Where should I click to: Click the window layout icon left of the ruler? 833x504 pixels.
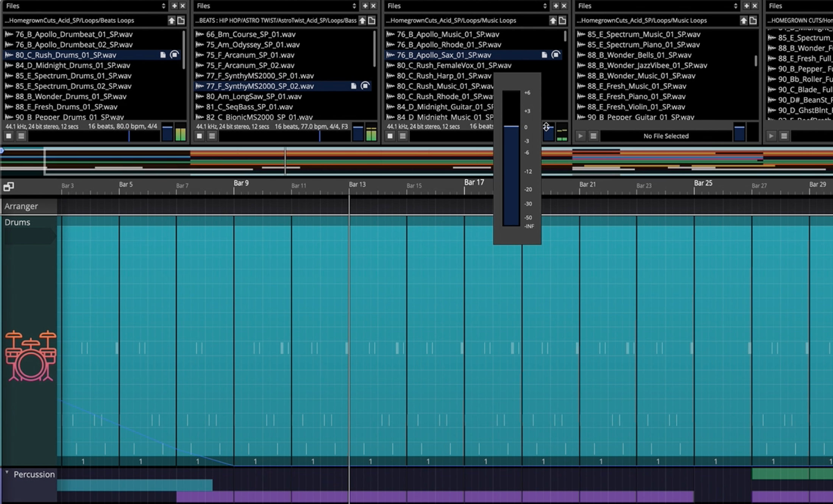(x=8, y=187)
